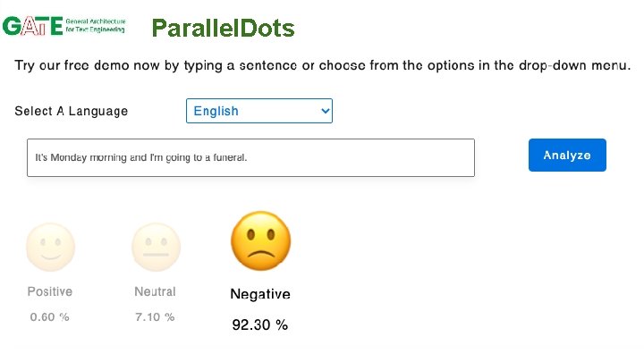Click the 7.10 % neutral score

coord(155,317)
